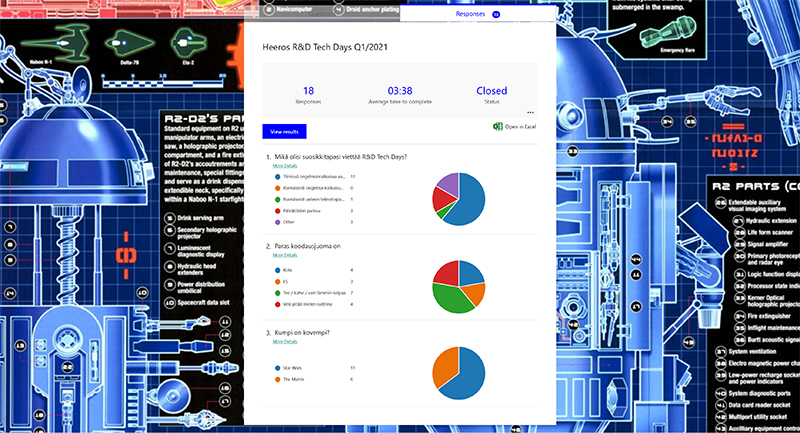Click the 'Kola' answer label
Image resolution: width=800 pixels, height=433 pixels.
[x=287, y=270]
